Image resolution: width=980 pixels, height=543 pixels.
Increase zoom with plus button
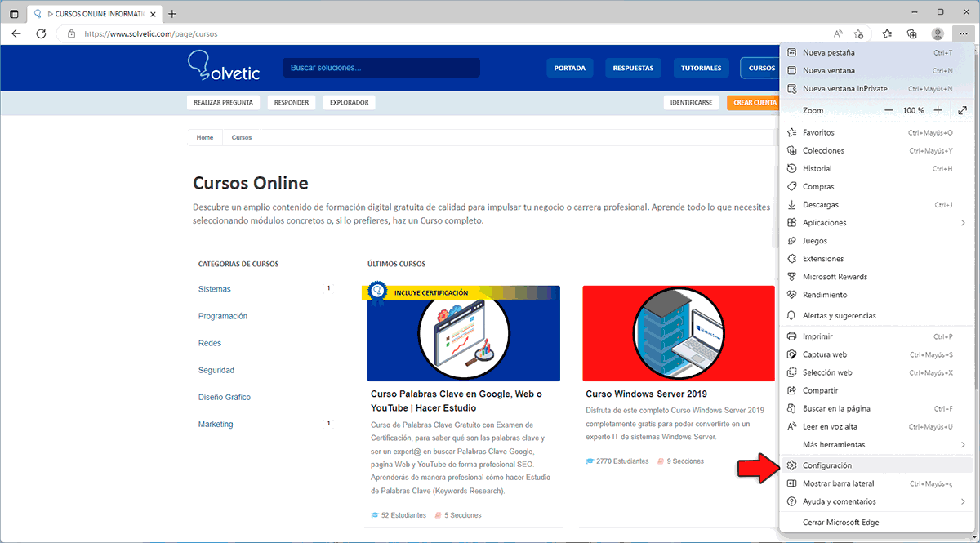[x=938, y=110]
